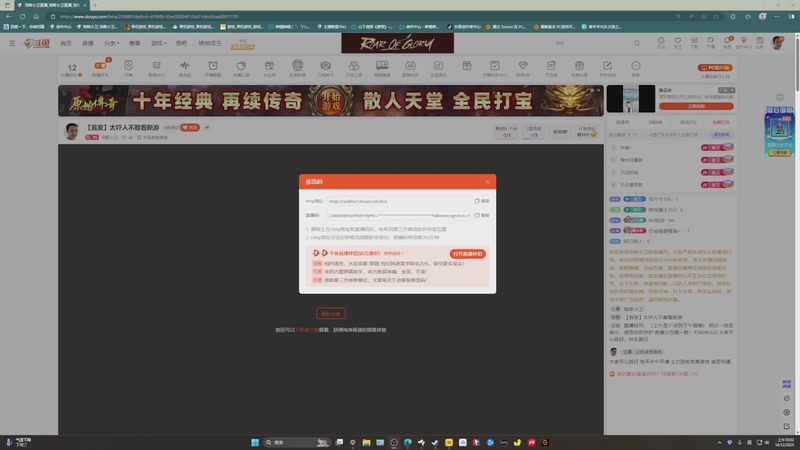
Task: Open the 鱼吧 nav item
Action: point(182,43)
